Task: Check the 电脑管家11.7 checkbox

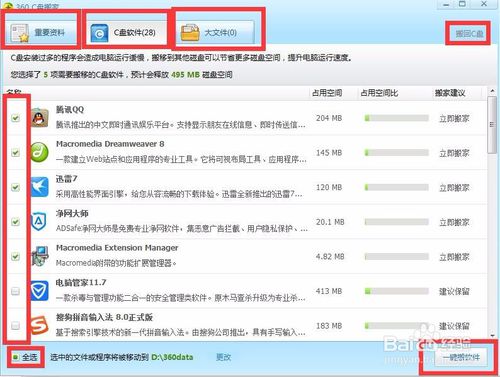Action: click(15, 291)
